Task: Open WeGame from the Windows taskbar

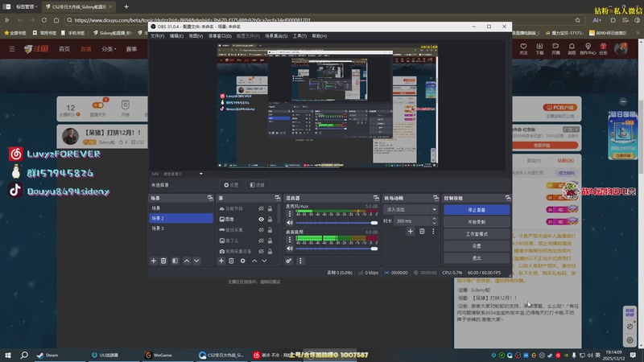Action: coord(159,355)
